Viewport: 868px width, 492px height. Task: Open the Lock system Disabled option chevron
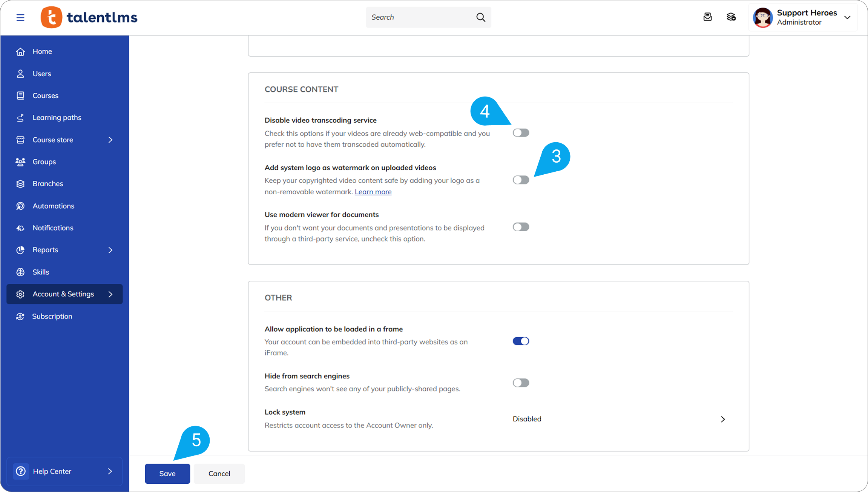(722, 419)
